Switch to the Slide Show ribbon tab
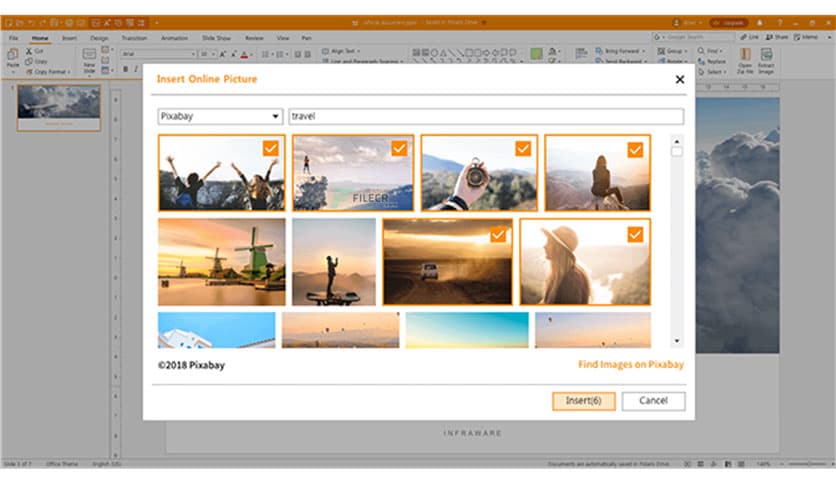Image resolution: width=836 pixels, height=484 pixels. tap(216, 38)
